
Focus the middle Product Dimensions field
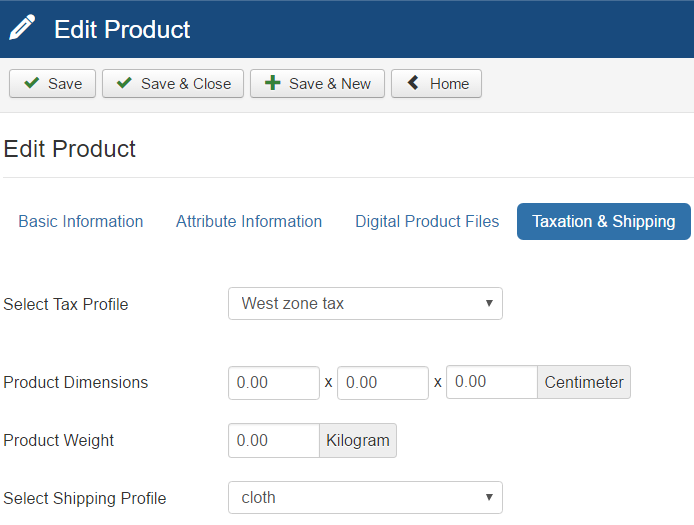point(383,383)
